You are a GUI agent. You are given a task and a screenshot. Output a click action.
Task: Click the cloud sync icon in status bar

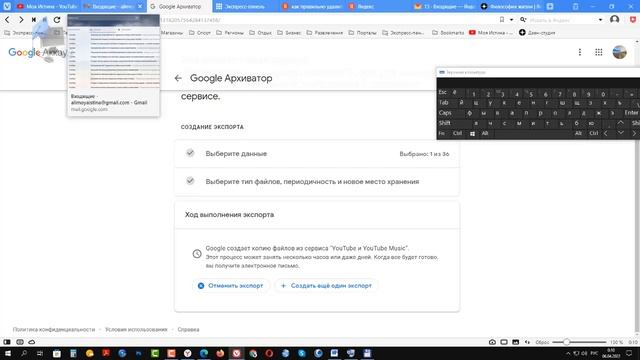(x=31, y=342)
